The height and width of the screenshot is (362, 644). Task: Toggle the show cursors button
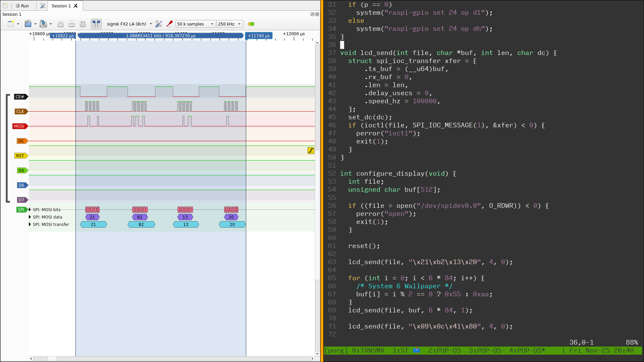[x=96, y=24]
